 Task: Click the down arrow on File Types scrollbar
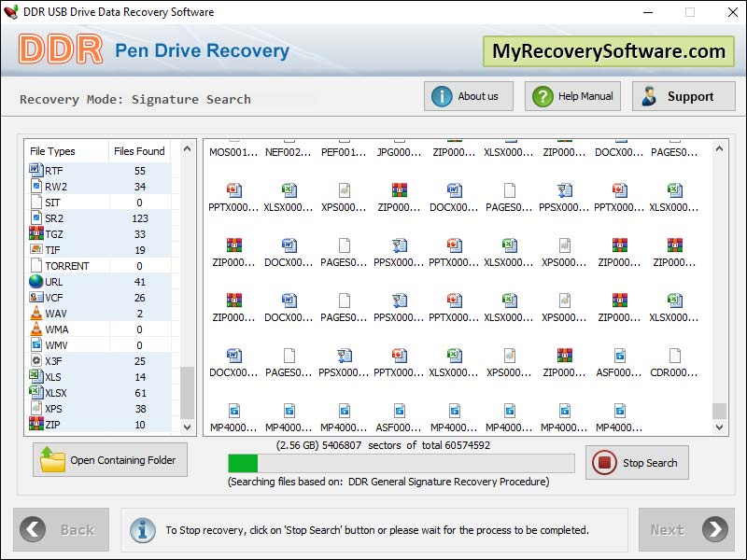tap(187, 427)
